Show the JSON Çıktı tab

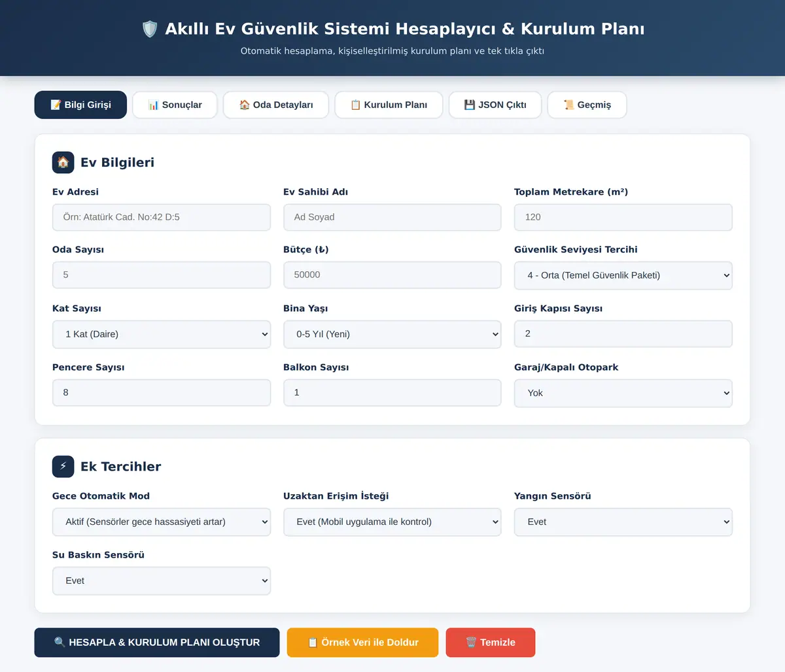pos(495,105)
